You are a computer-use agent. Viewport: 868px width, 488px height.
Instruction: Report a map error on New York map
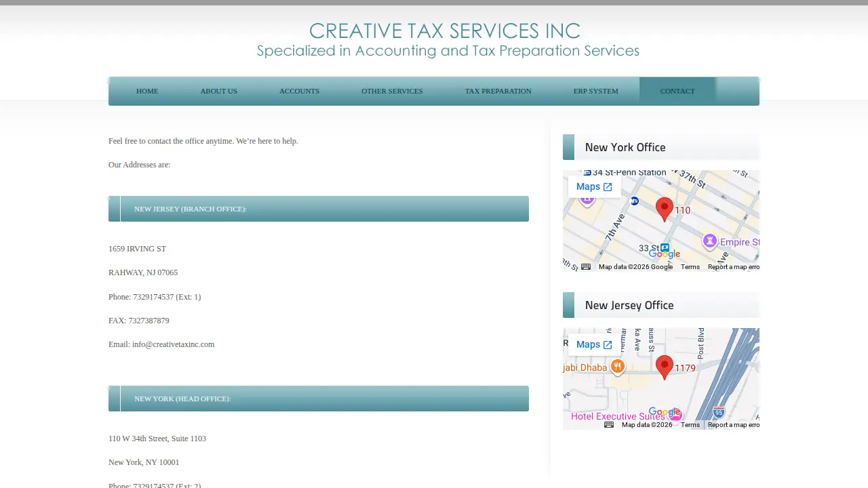[x=734, y=267]
